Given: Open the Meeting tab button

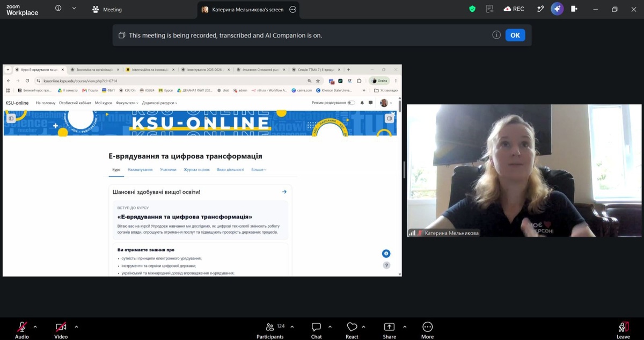Looking at the screenshot, I should 107,9.
